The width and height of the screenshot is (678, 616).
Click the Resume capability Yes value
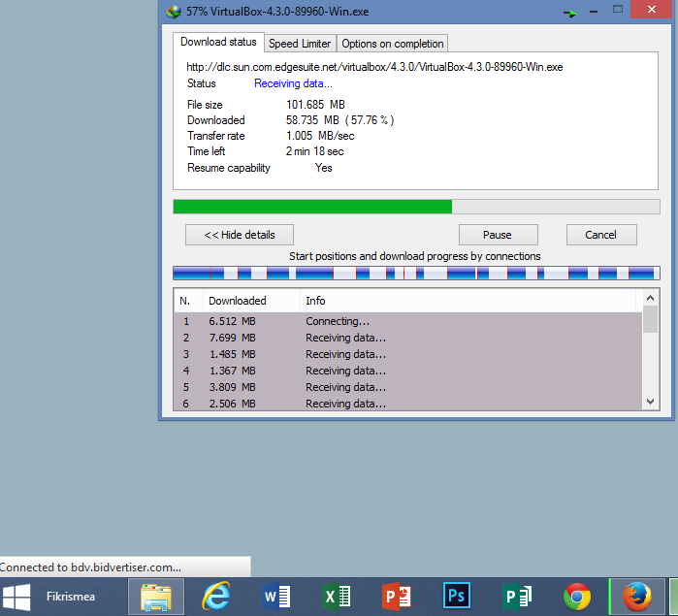tap(323, 168)
